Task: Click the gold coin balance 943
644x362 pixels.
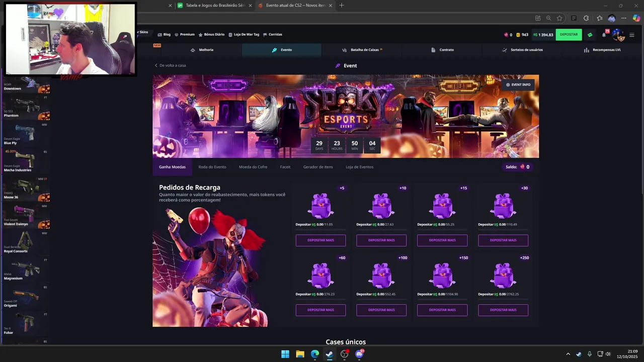Action: pyautogui.click(x=522, y=35)
